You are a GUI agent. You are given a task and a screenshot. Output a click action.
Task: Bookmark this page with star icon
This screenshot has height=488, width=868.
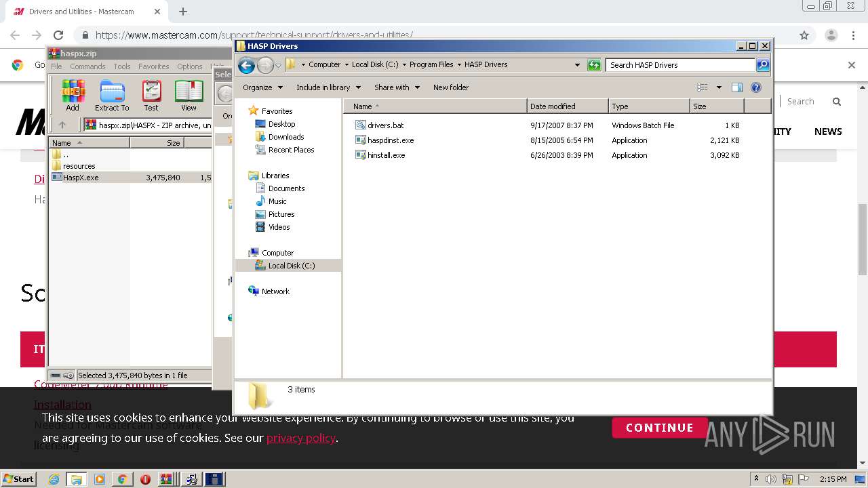click(x=804, y=35)
